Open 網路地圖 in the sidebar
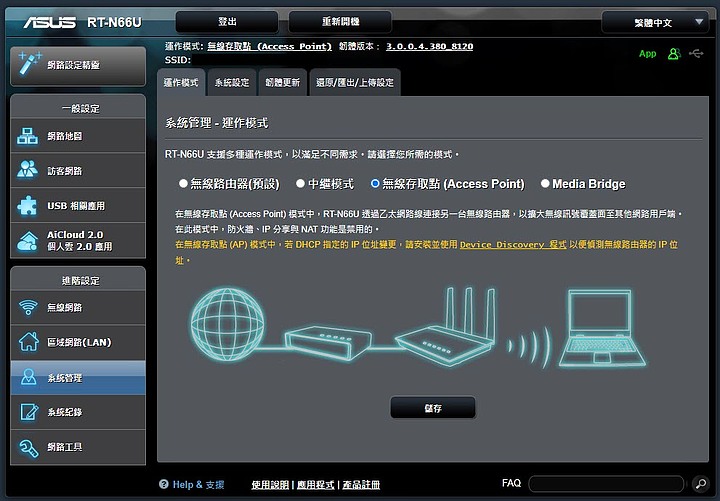This screenshot has width=720, height=501. click(x=78, y=136)
